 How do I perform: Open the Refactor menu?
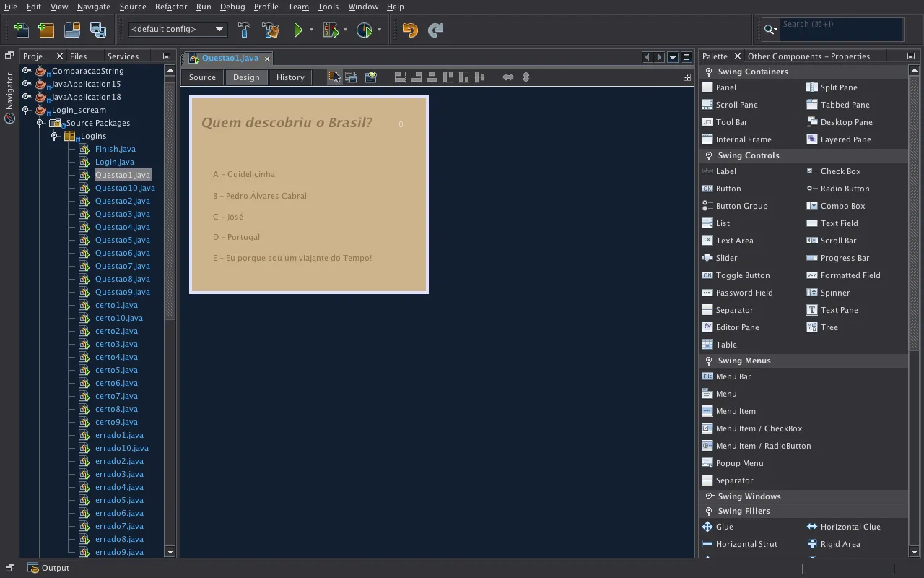point(171,7)
